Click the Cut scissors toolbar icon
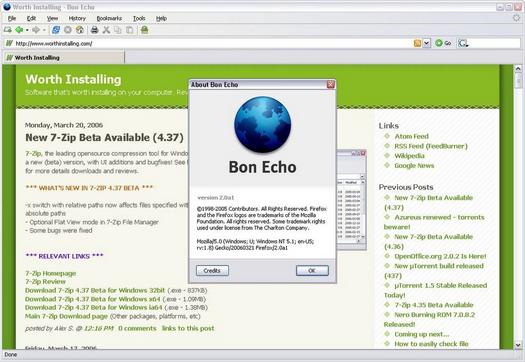525x362 pixels. pyautogui.click(x=106, y=30)
